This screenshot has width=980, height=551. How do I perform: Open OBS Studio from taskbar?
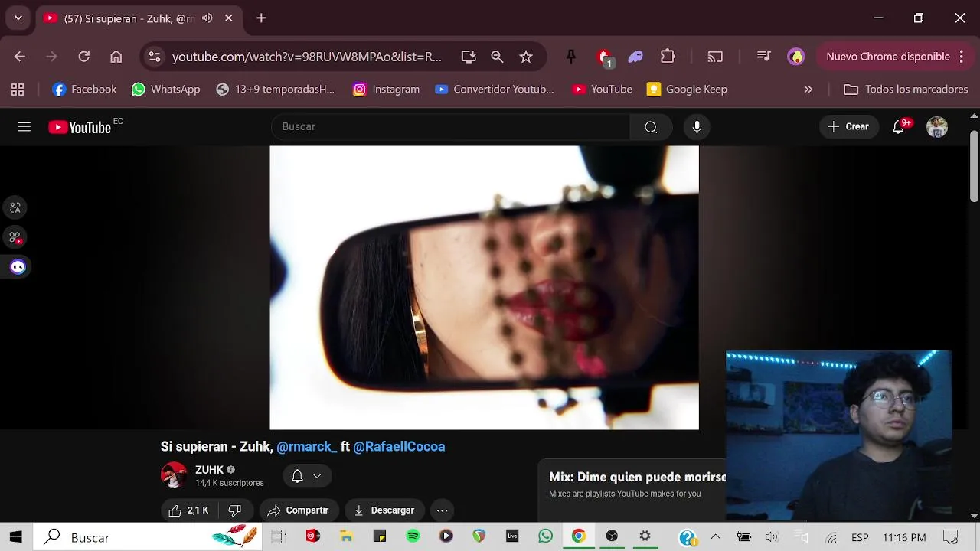(x=612, y=537)
